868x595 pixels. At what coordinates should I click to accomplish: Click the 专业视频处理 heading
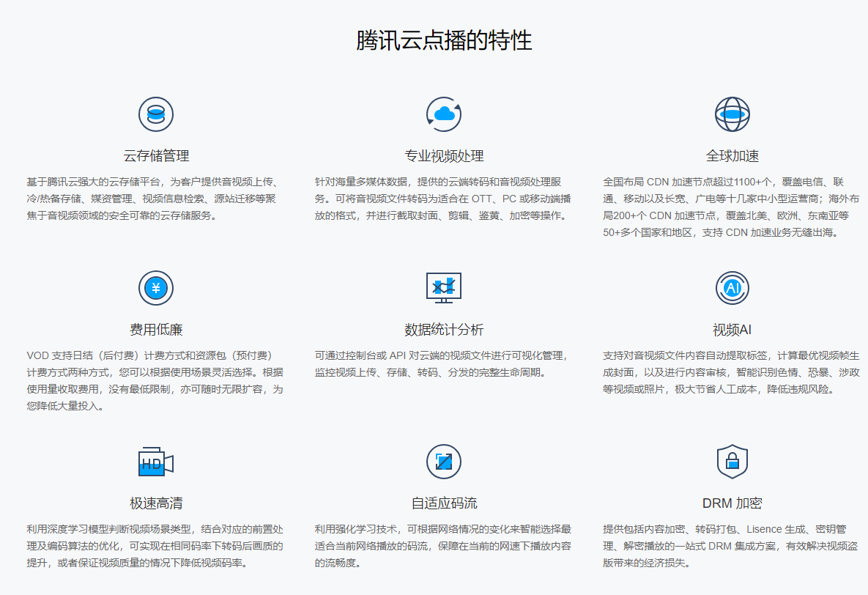pos(444,156)
